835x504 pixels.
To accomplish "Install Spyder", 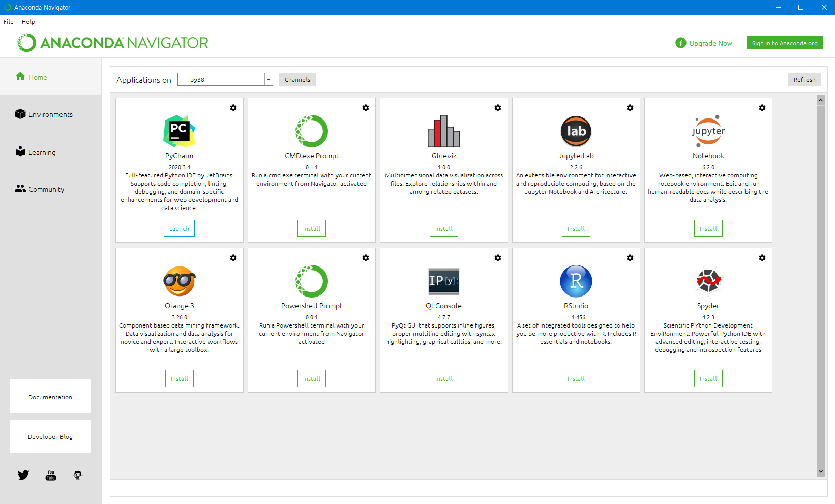I will [708, 378].
